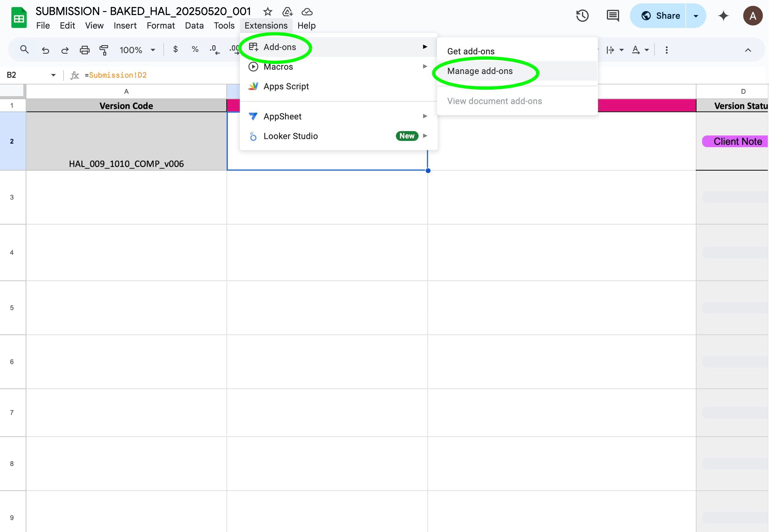Select the paint format roller icon
Image resolution: width=769 pixels, height=532 pixels.
coord(104,50)
